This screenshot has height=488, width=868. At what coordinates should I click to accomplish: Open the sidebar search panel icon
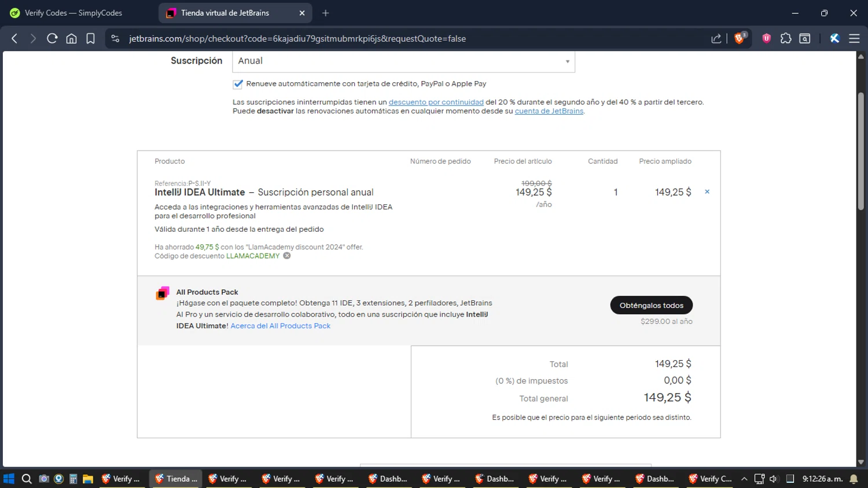coord(804,38)
